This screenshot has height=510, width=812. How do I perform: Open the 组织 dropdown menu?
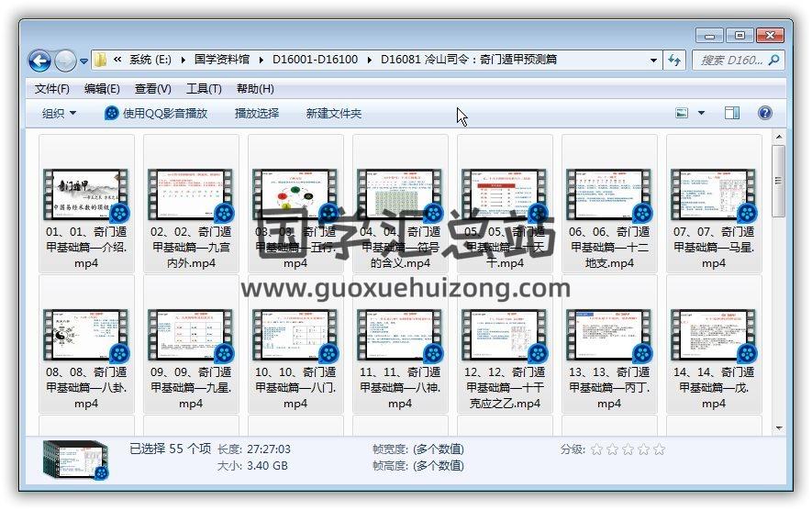coord(59,113)
